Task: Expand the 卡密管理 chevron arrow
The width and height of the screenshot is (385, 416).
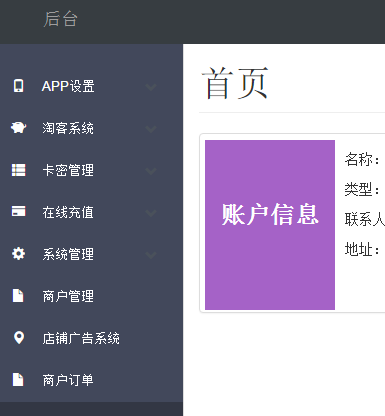Action: click(151, 171)
